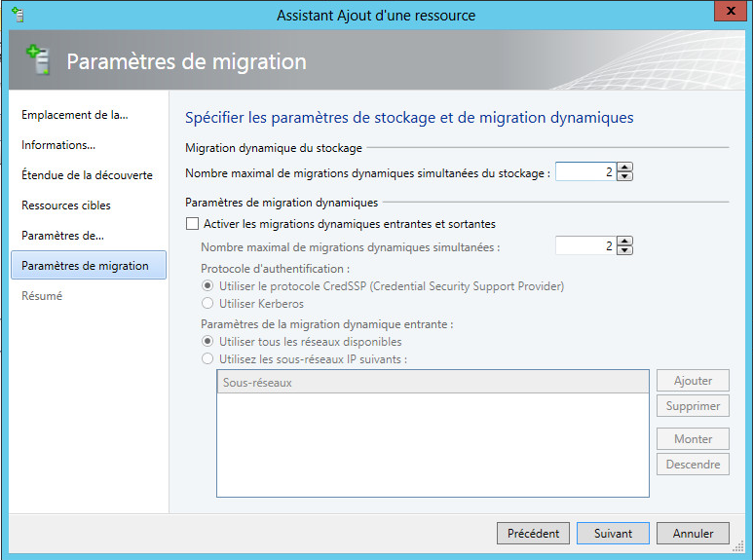Screen dimensions: 753x560
Task: Choose Utiliser tous les réseaux disponibles
Action: (x=207, y=342)
